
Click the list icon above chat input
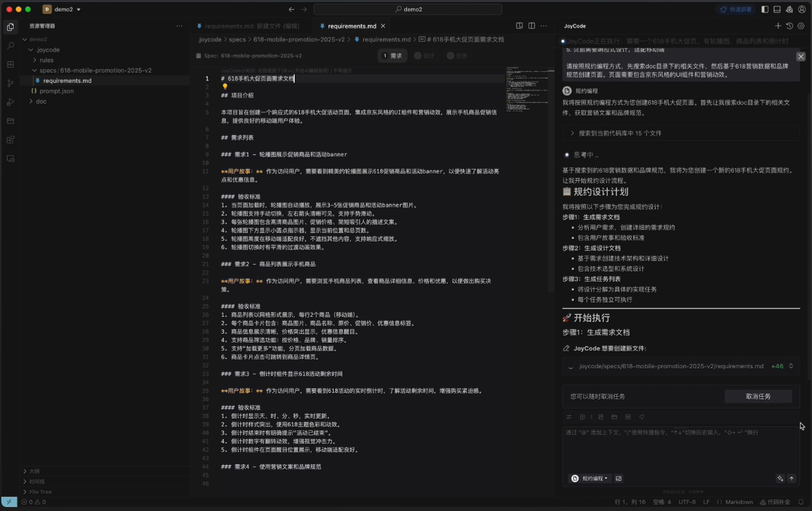point(601,417)
